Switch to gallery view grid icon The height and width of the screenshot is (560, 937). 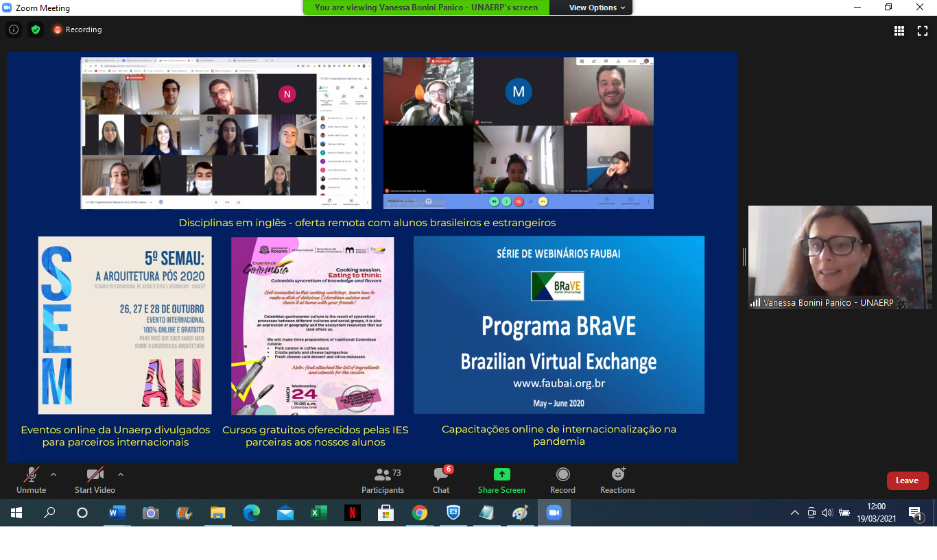click(x=899, y=30)
